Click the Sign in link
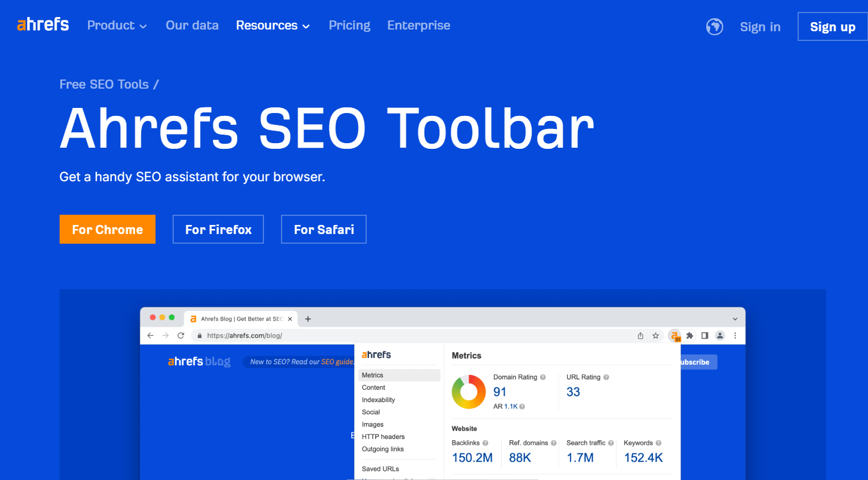This screenshot has height=480, width=868. [x=760, y=27]
